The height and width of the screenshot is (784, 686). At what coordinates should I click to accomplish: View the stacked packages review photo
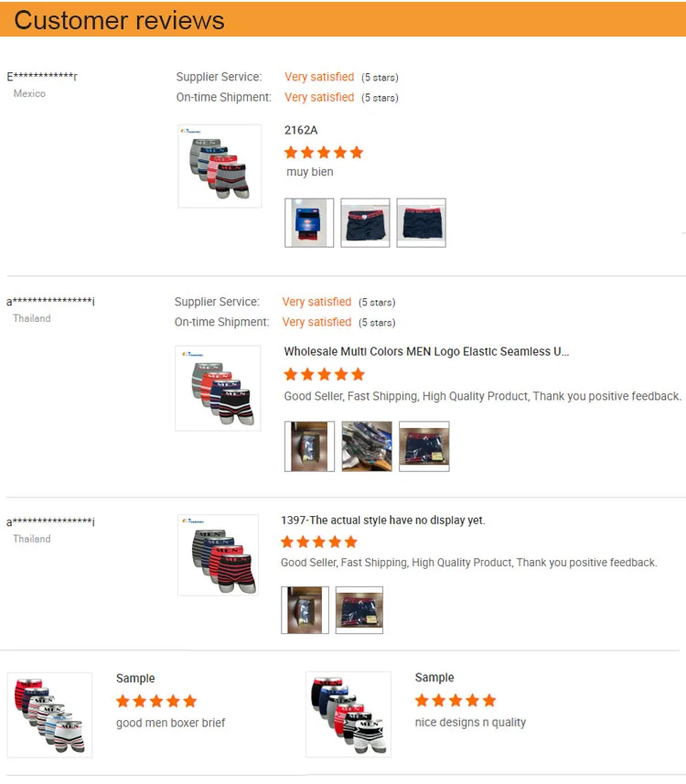(367, 446)
